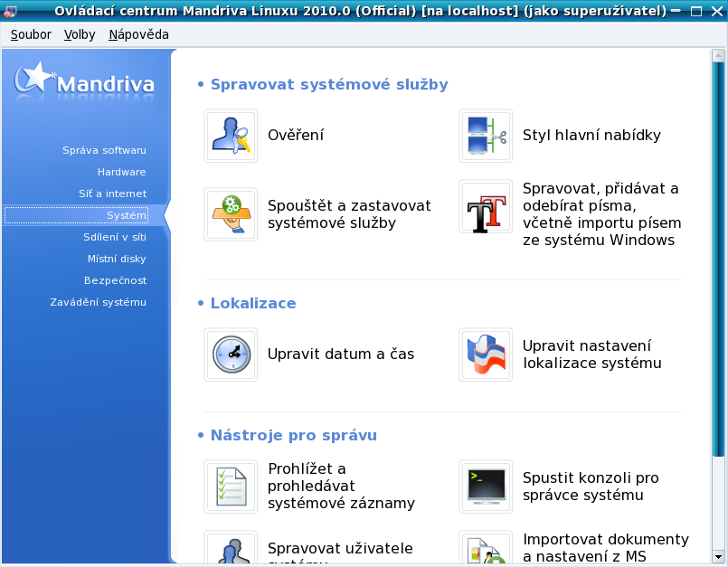Click the Lokalizace heading
The image size is (728, 567).
click(253, 303)
